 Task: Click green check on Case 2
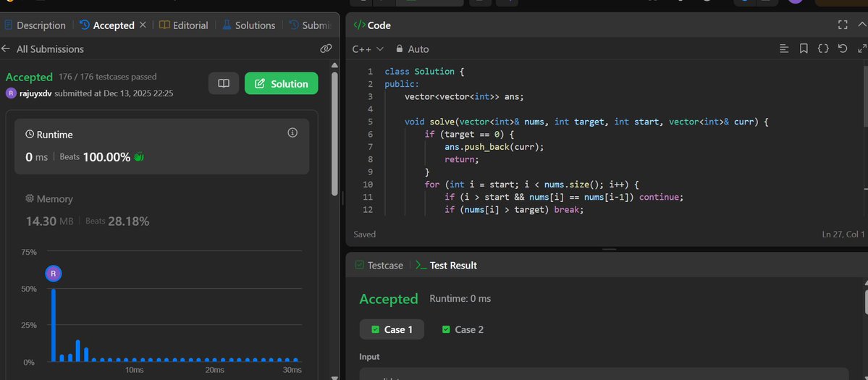pyautogui.click(x=446, y=329)
